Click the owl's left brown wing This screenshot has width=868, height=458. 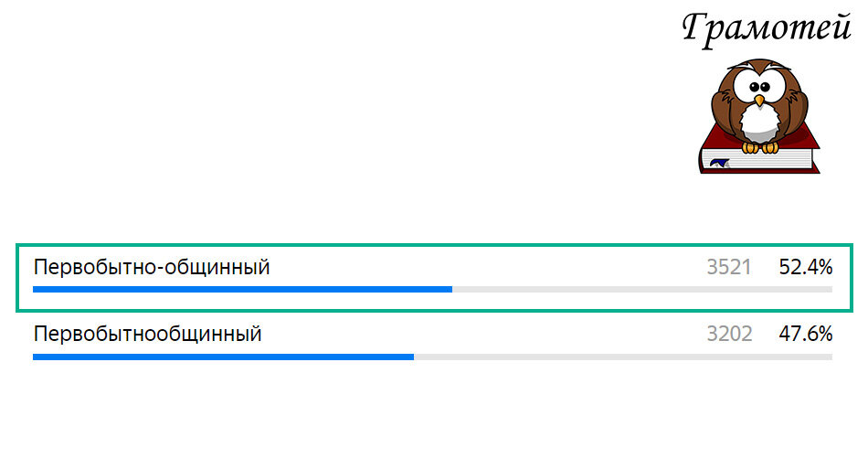tap(723, 111)
